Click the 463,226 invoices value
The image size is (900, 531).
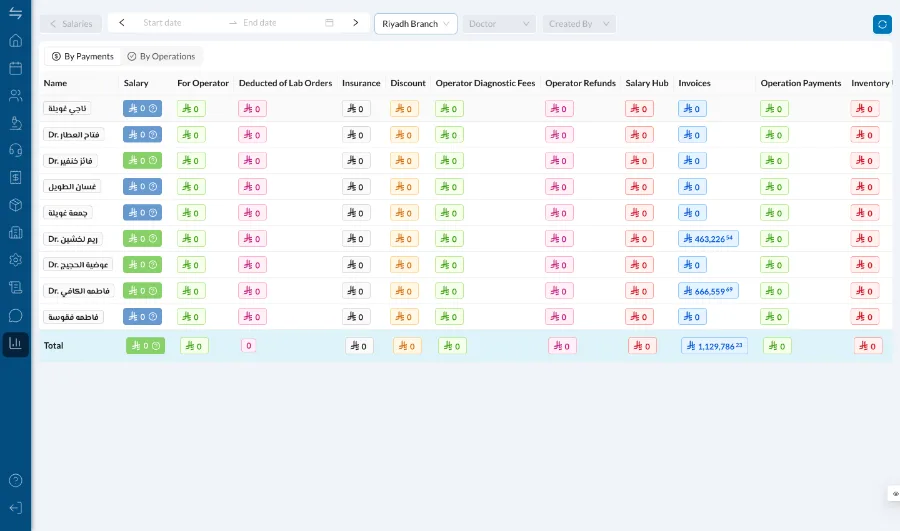coord(708,239)
